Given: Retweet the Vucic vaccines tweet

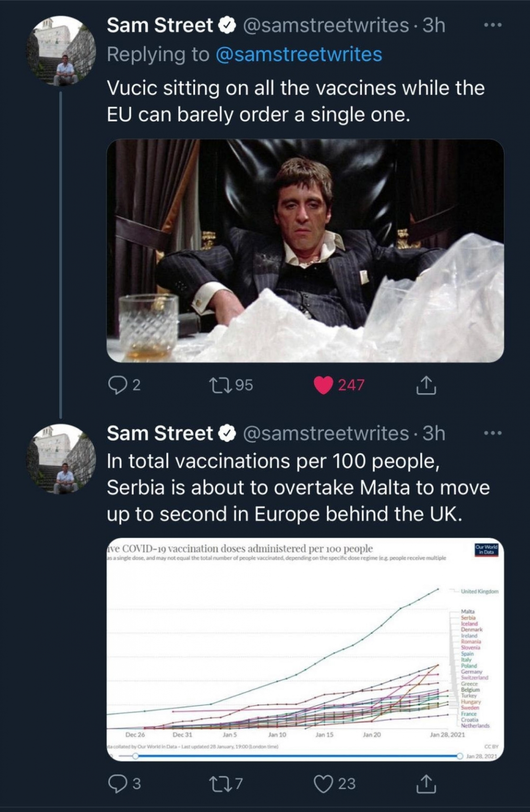Looking at the screenshot, I should (217, 385).
